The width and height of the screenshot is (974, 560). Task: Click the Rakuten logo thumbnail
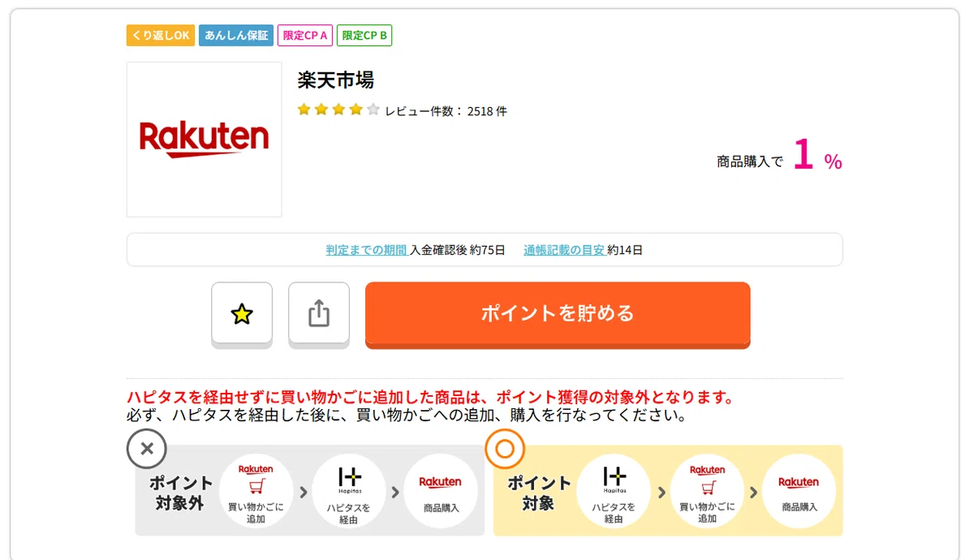(204, 140)
